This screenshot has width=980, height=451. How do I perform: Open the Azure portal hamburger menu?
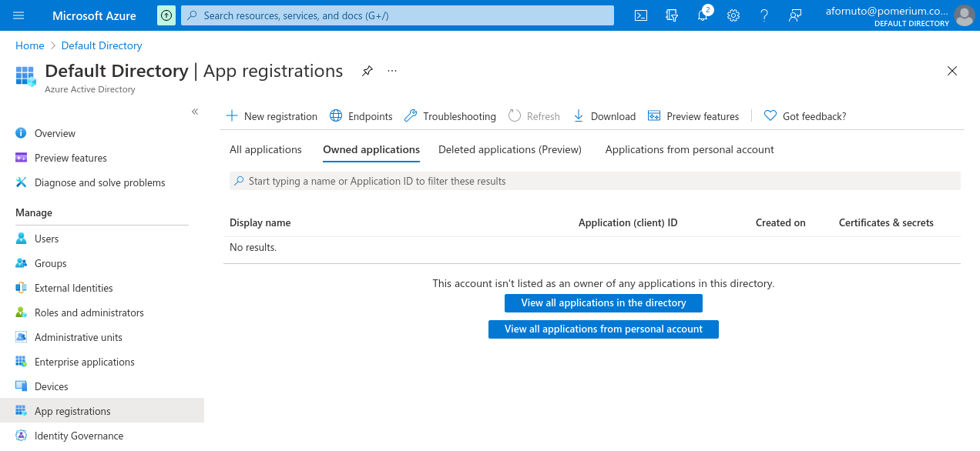click(19, 15)
